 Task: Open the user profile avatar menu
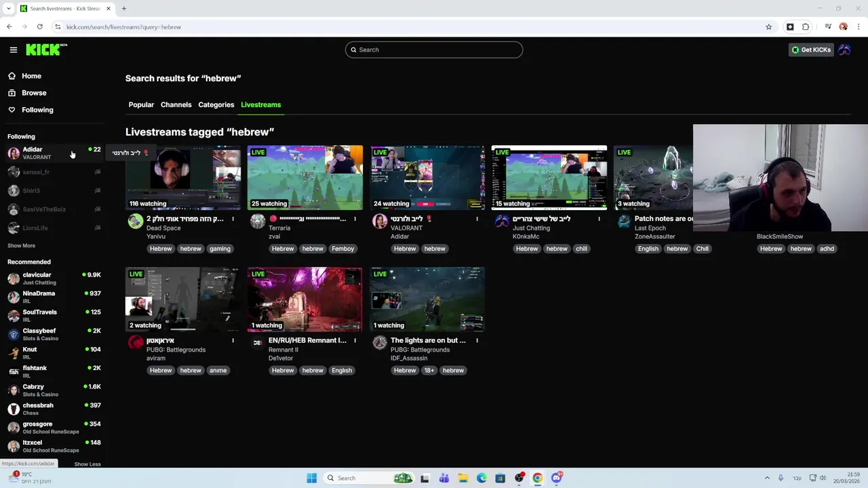[x=844, y=49]
